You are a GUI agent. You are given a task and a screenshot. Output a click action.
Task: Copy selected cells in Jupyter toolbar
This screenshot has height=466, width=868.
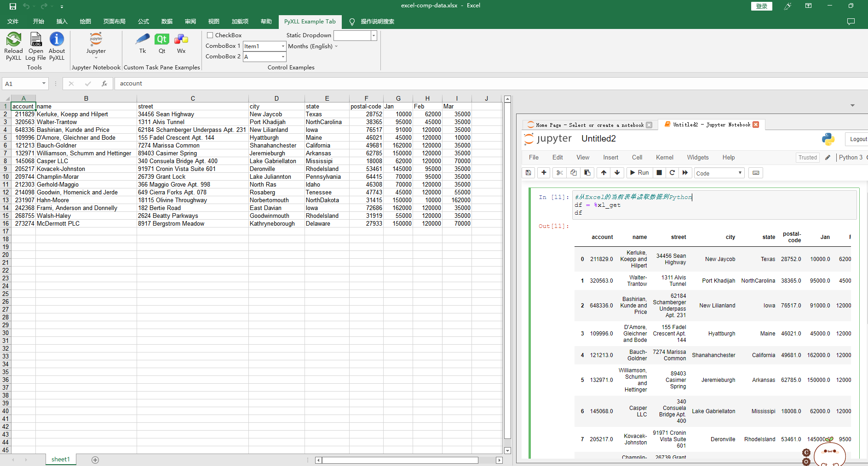coord(573,173)
